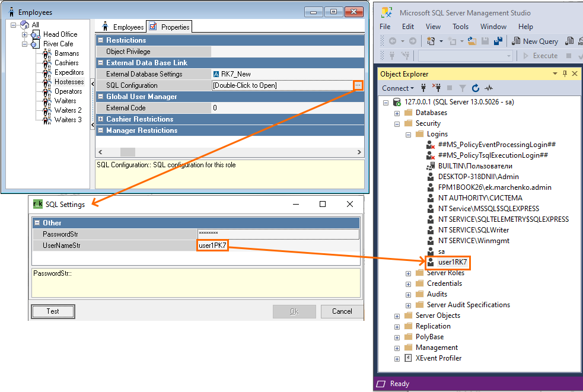Open the Edit menu in SSMS

click(408, 27)
